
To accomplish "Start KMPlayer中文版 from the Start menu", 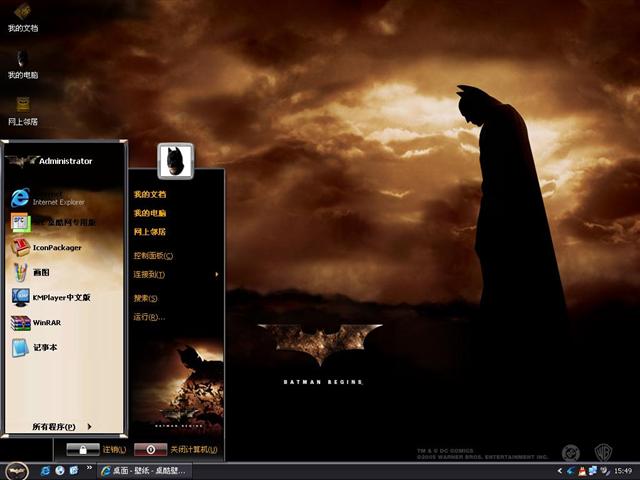I will point(60,297).
